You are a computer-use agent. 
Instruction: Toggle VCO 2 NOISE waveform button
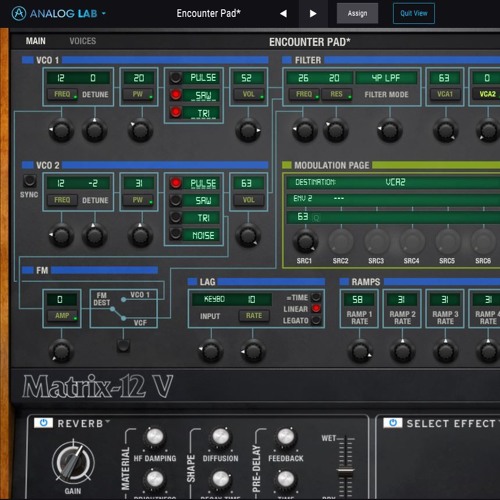click(x=175, y=235)
